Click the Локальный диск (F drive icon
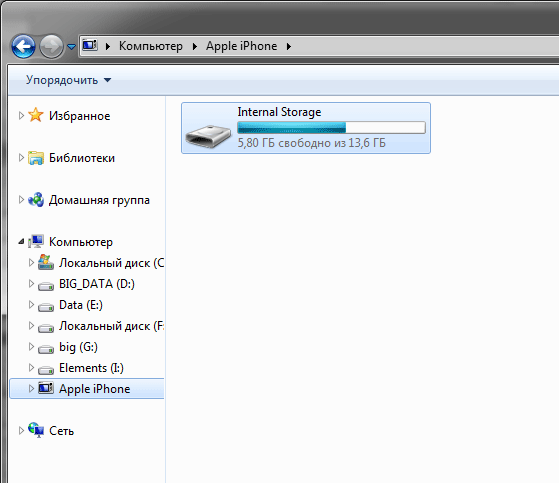The width and height of the screenshot is (559, 483). click(x=46, y=327)
